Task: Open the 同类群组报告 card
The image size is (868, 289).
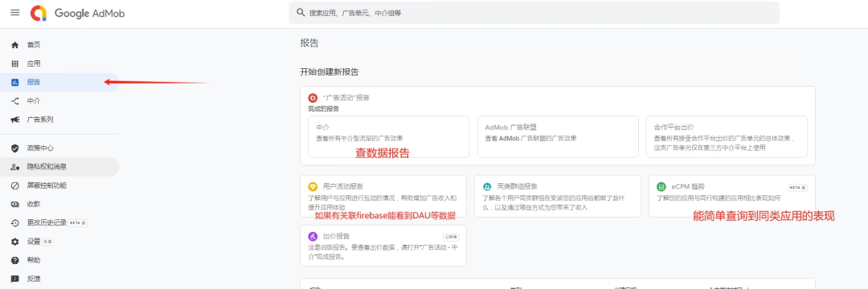Action: (558, 196)
